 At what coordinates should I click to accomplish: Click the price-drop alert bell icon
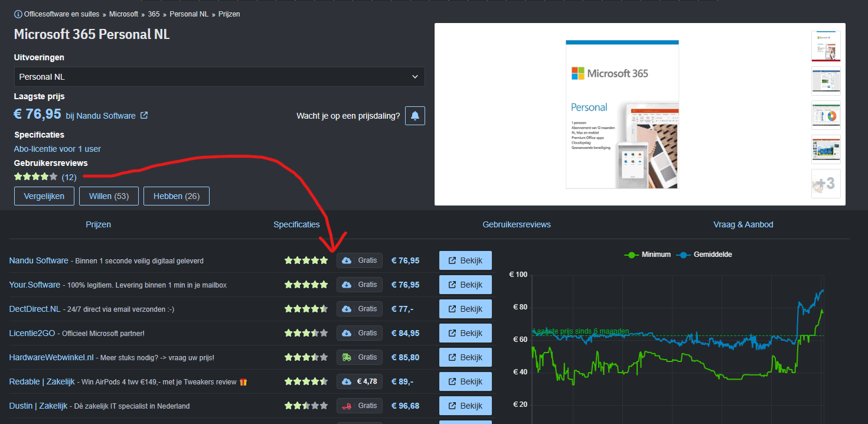point(415,116)
